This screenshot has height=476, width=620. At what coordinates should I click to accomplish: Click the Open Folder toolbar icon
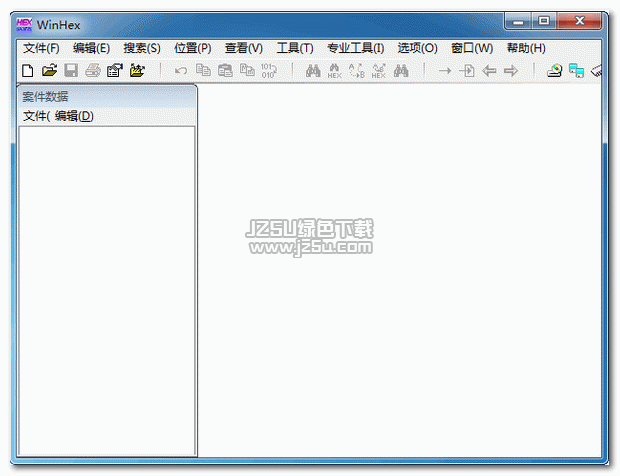point(137,71)
